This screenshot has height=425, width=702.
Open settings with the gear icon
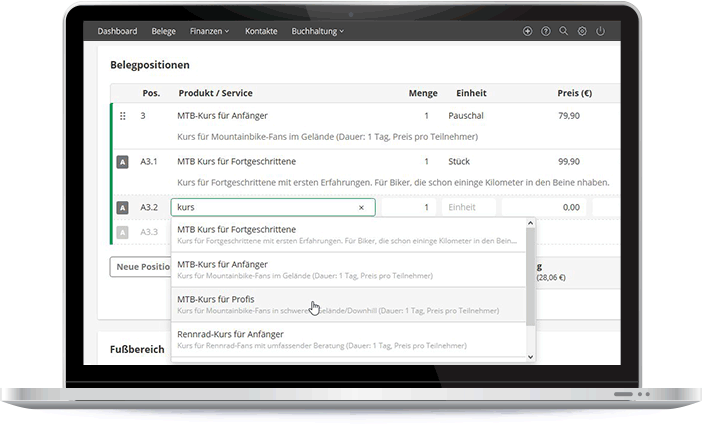[x=582, y=32]
